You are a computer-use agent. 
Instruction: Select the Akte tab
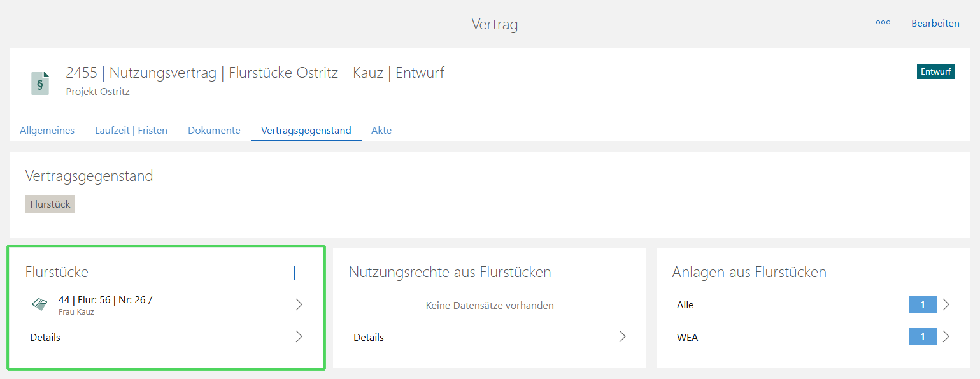coord(381,131)
